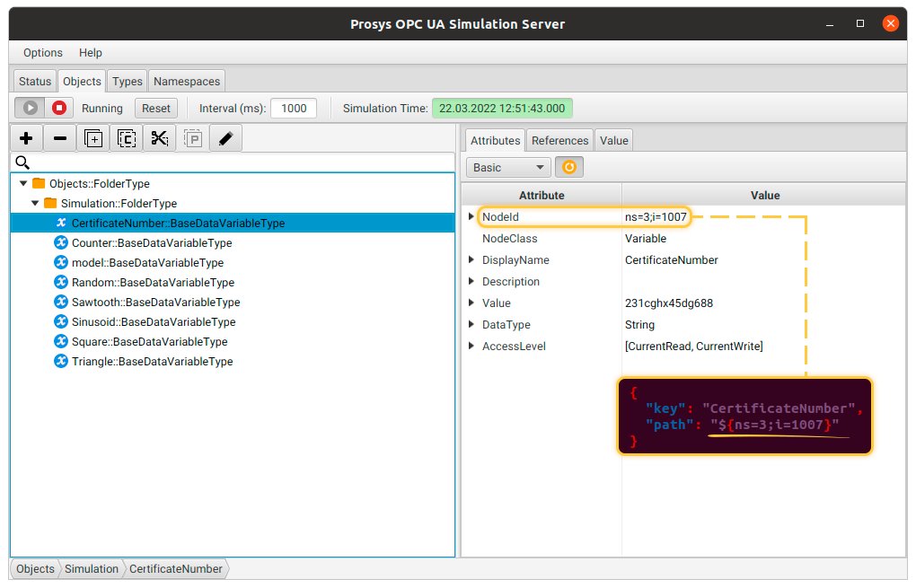Screen dimensions: 916x588
Task: Click the Copy node icon
Action: 127,138
